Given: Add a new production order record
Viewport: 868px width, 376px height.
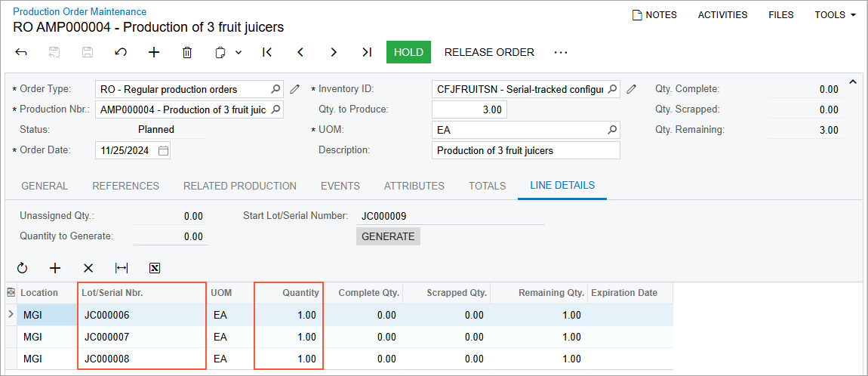Looking at the screenshot, I should [x=154, y=52].
